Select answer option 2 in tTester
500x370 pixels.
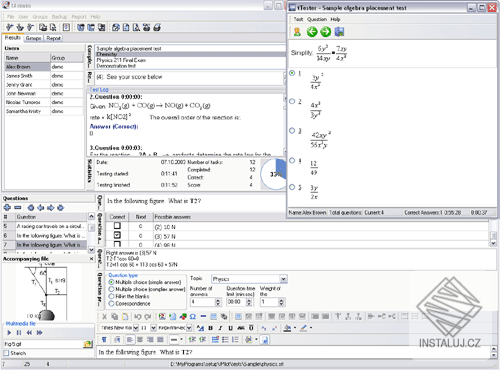[292, 101]
